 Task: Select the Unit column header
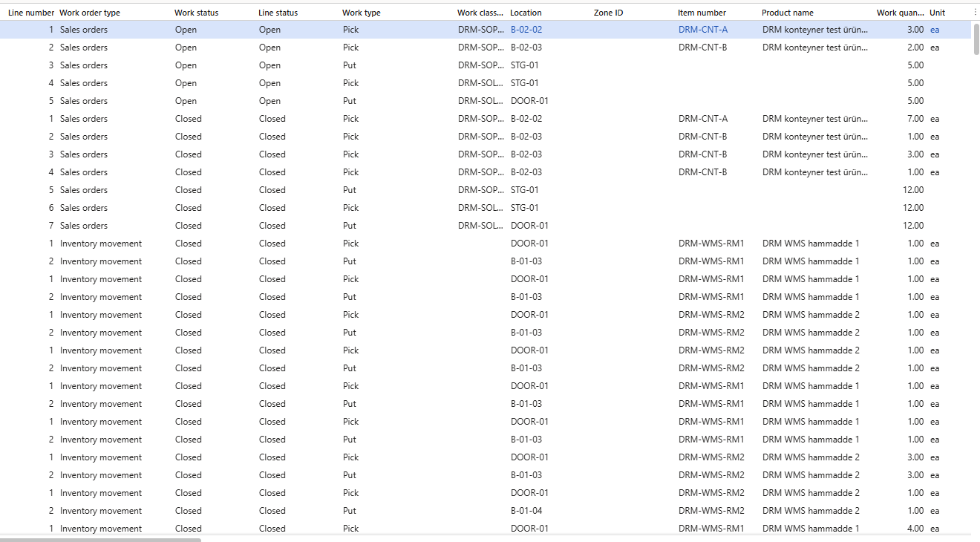click(937, 13)
